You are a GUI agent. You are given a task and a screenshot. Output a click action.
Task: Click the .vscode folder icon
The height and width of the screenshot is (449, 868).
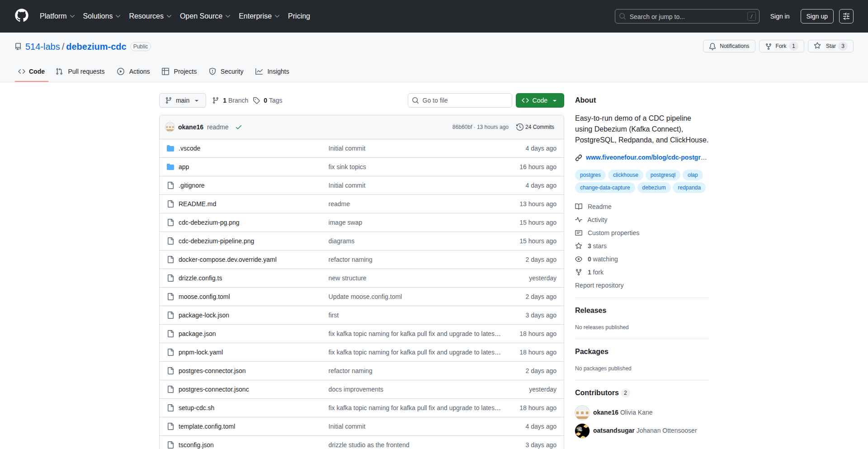tap(170, 148)
